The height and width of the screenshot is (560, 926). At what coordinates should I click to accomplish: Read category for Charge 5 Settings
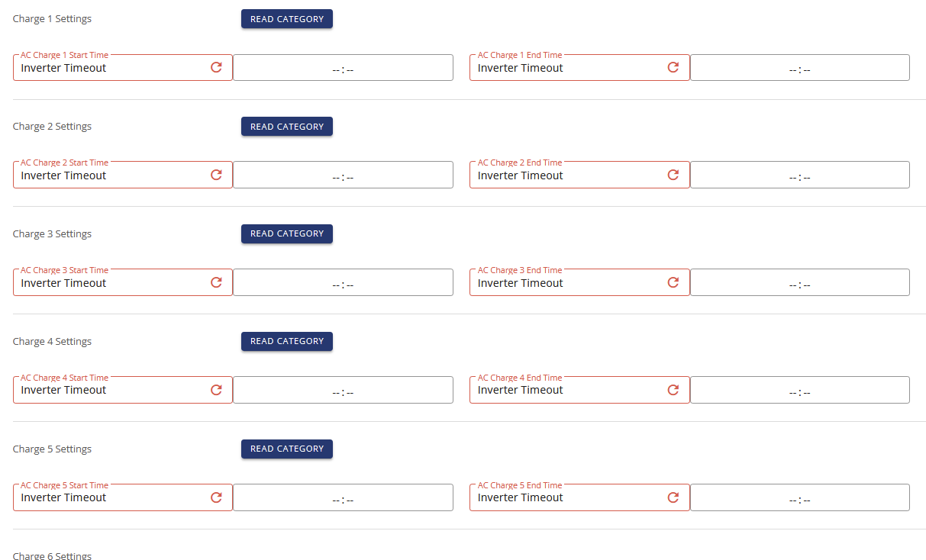click(x=287, y=449)
